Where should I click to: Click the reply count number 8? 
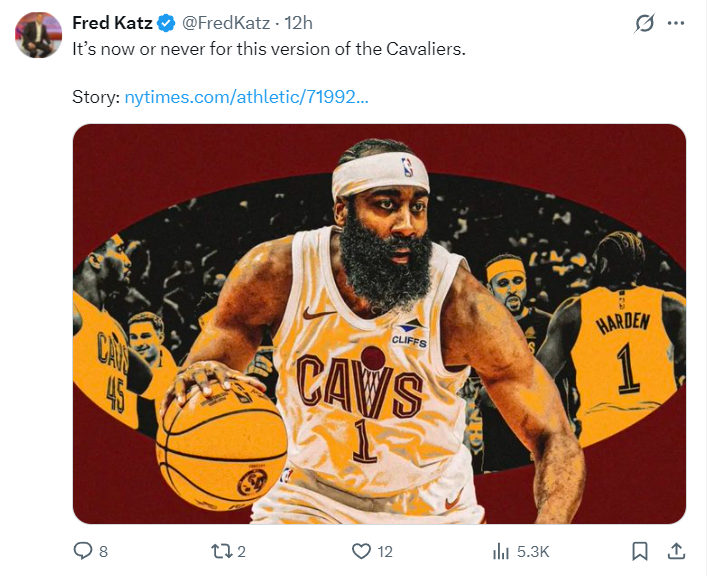point(104,551)
